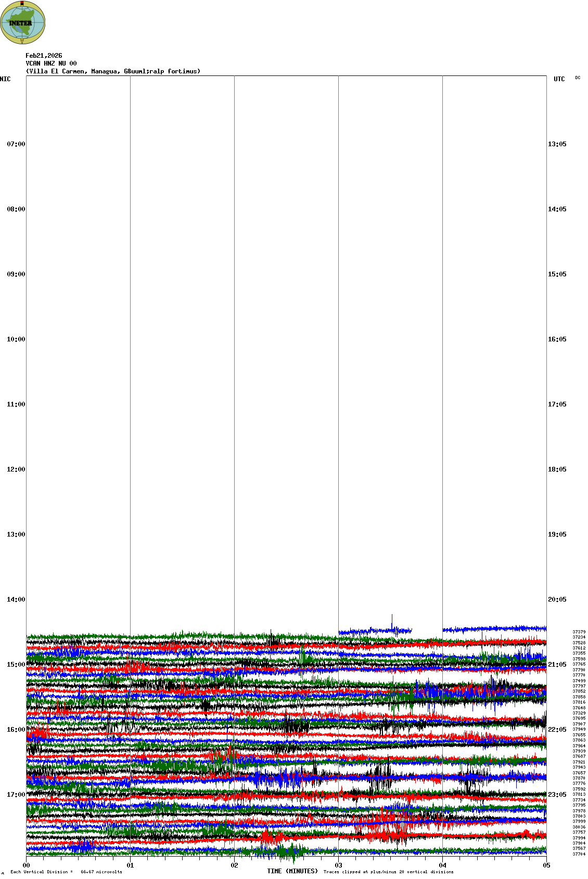Click the Each Vertical Division scale note
This screenshot has width=588, height=879.
(x=66, y=872)
